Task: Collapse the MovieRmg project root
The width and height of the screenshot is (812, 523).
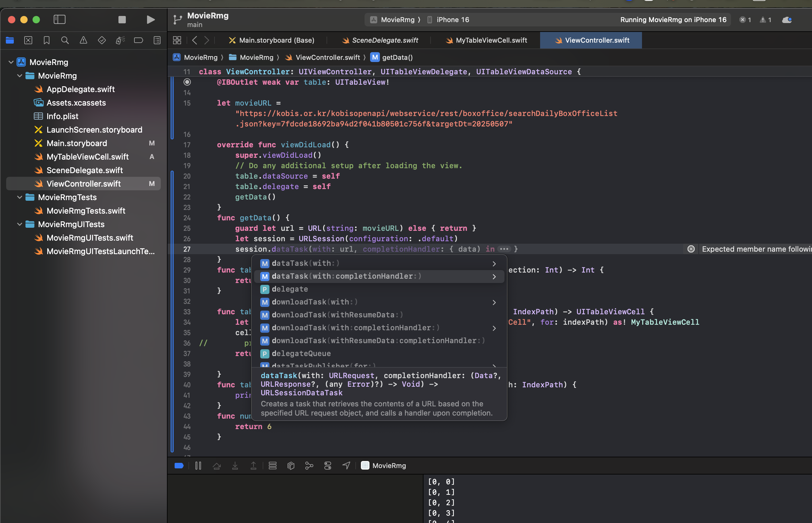Action: pyautogui.click(x=11, y=62)
